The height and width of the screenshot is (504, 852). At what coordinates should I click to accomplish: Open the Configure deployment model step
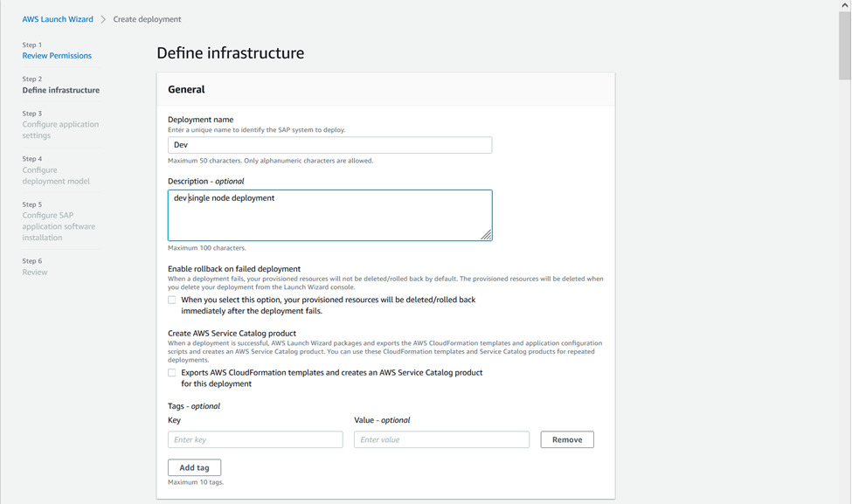56,176
